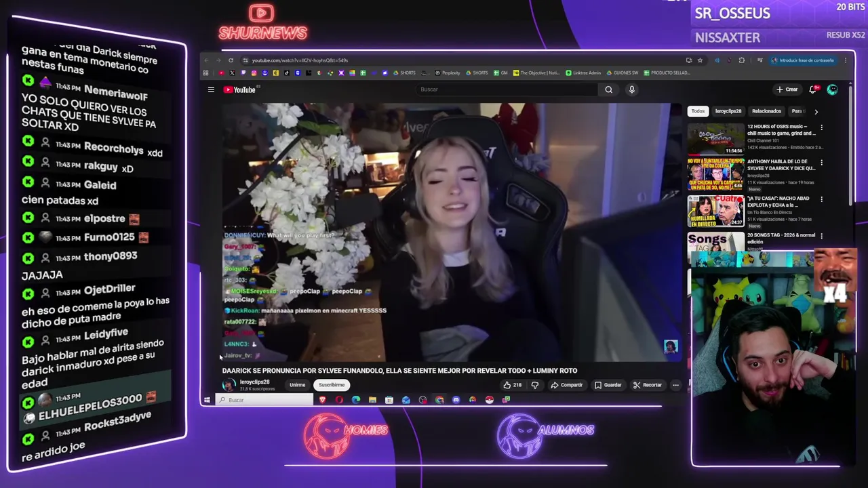Open the GM bookmark

500,73
